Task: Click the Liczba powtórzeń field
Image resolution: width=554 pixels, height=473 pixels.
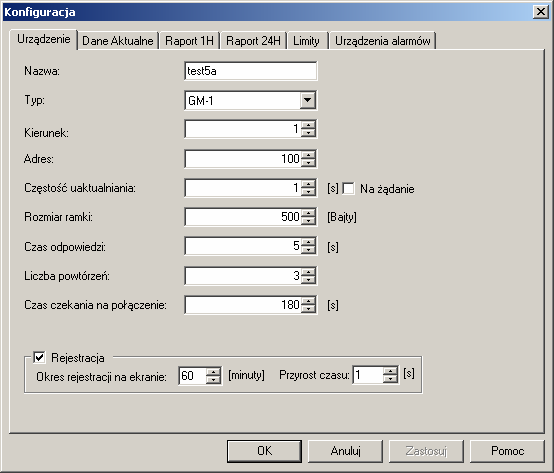Action: [243, 276]
